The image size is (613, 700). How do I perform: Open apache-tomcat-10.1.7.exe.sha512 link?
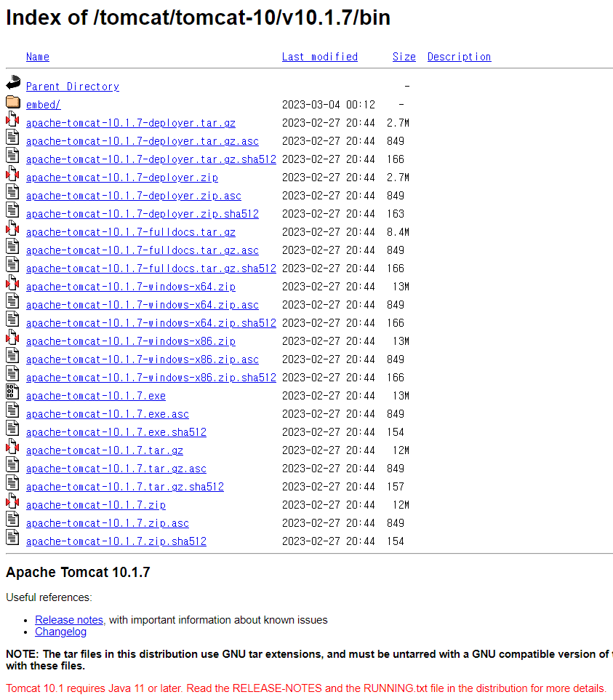(116, 433)
